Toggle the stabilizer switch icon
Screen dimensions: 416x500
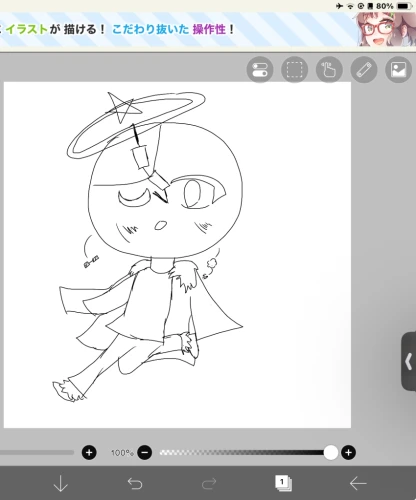(260, 70)
